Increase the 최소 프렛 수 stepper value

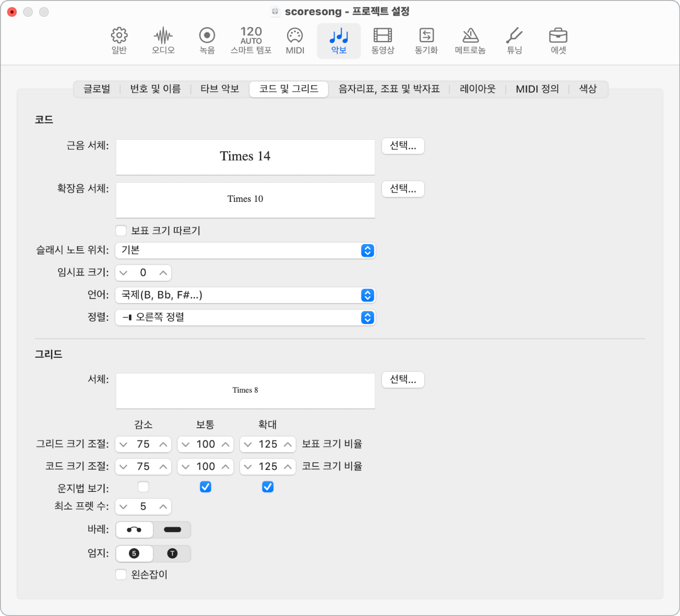163,506
